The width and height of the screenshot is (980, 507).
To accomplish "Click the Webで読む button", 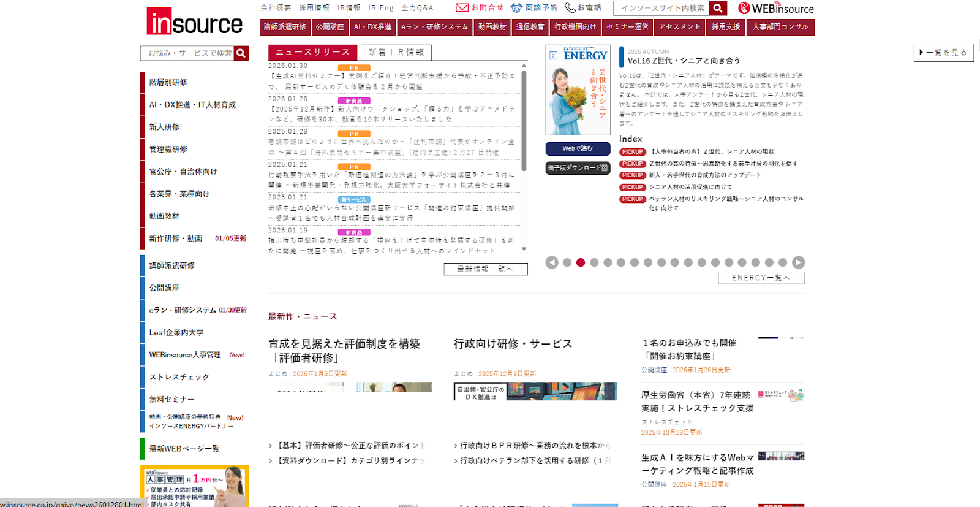I will point(578,148).
